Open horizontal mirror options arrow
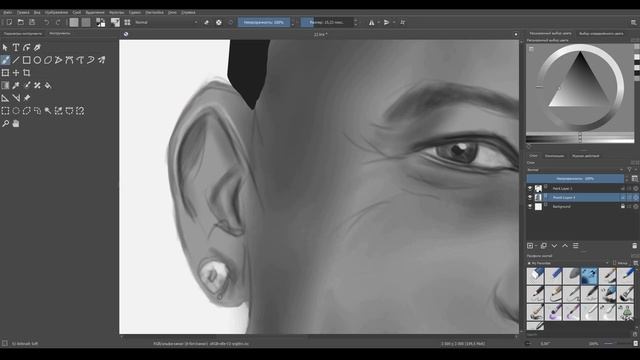 click(378, 22)
